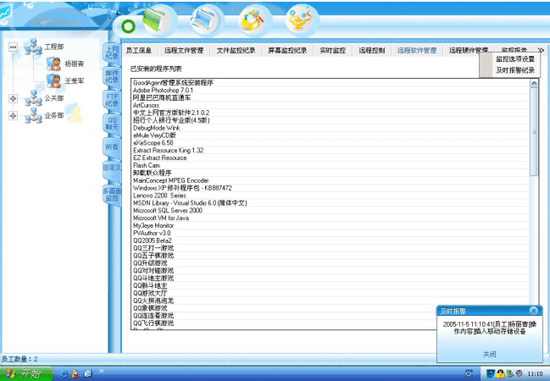Image resolution: width=550 pixels, height=381 pixels.
Task: Select Adobe Photoshop 7.0.1 in program list
Action: (163, 90)
